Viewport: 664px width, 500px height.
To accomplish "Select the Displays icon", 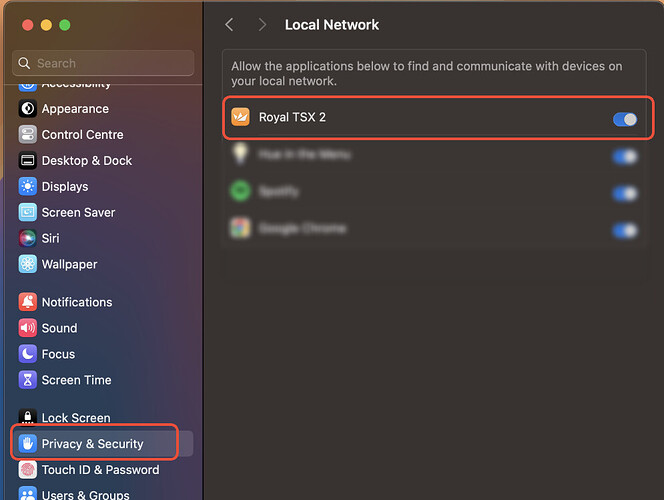I will point(28,187).
